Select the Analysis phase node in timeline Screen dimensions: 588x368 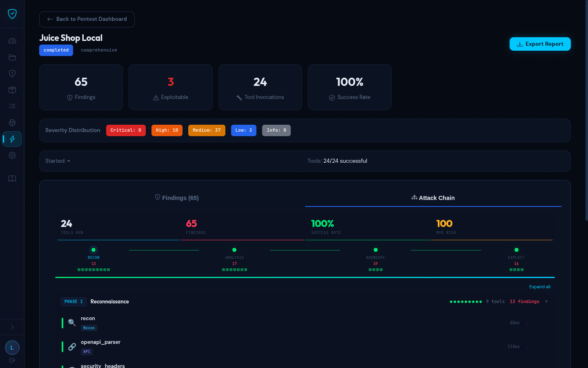(x=234, y=250)
